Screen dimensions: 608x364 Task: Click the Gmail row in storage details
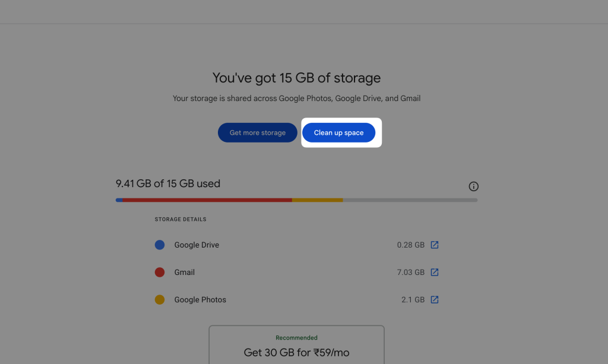pyautogui.click(x=185, y=272)
